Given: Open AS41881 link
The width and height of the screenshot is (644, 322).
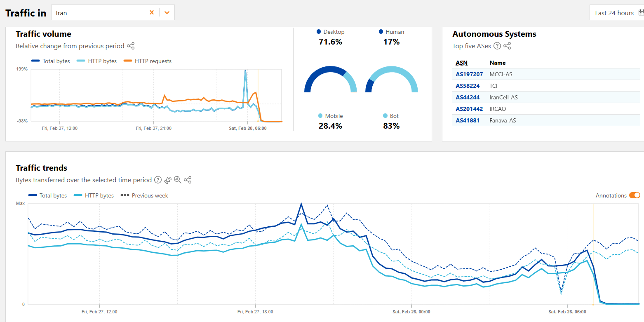Looking at the screenshot, I should (x=468, y=120).
